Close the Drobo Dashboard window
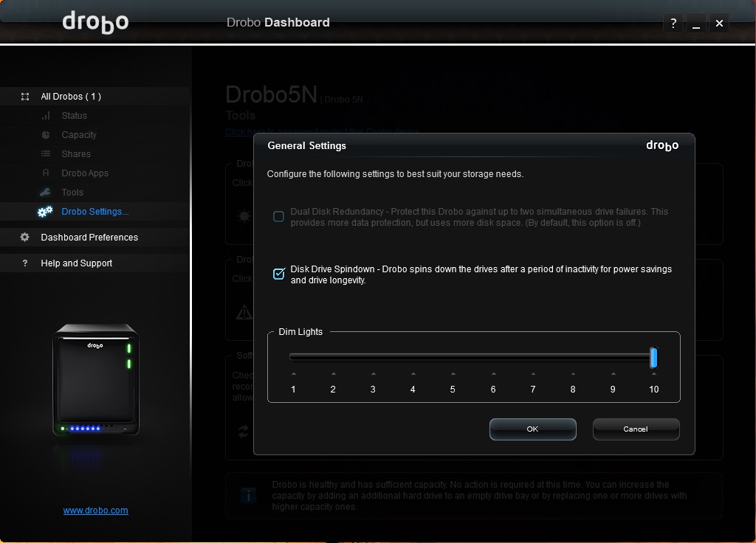The width and height of the screenshot is (756, 543). click(x=719, y=23)
